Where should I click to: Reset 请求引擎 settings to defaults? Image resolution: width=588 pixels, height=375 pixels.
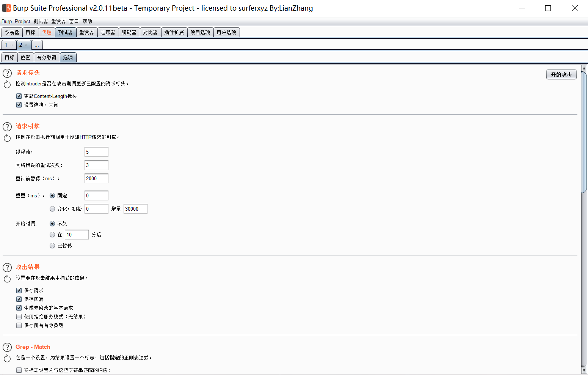pos(7,138)
